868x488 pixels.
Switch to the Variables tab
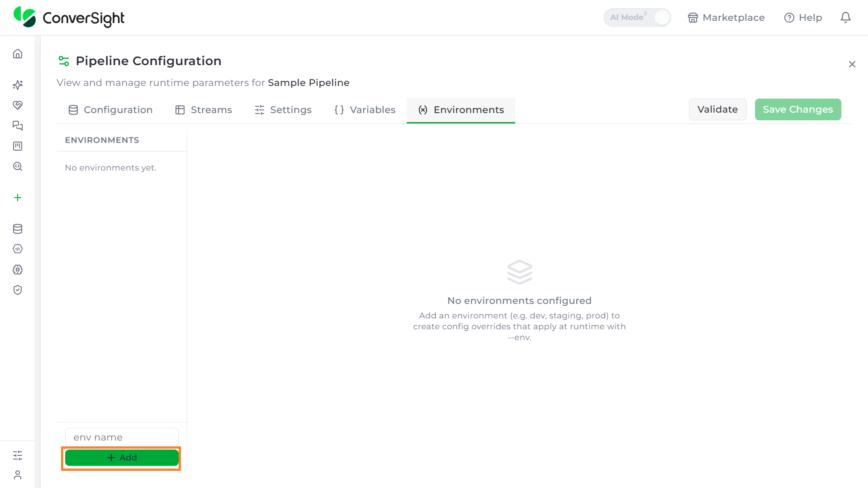click(x=365, y=110)
